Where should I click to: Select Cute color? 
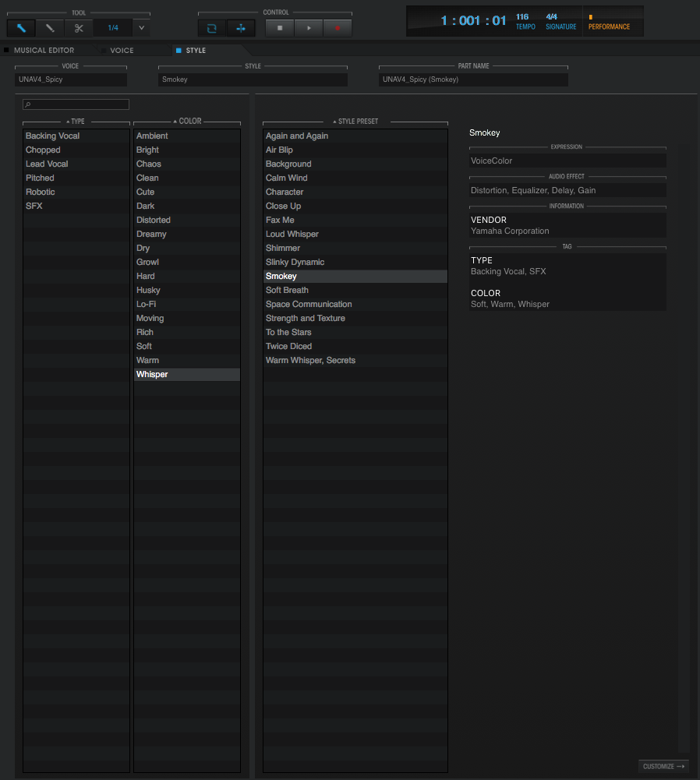(187, 192)
